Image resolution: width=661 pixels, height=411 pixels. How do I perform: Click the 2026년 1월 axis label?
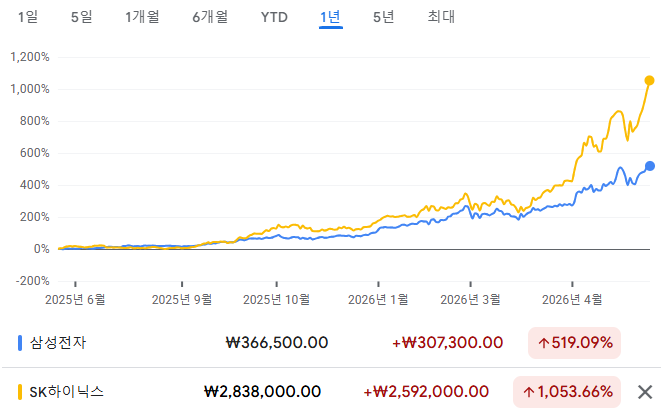(x=378, y=300)
